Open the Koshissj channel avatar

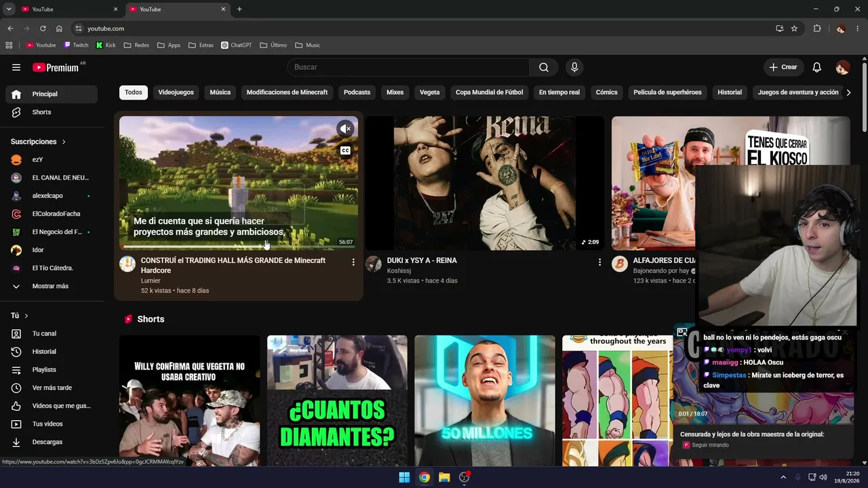(374, 264)
